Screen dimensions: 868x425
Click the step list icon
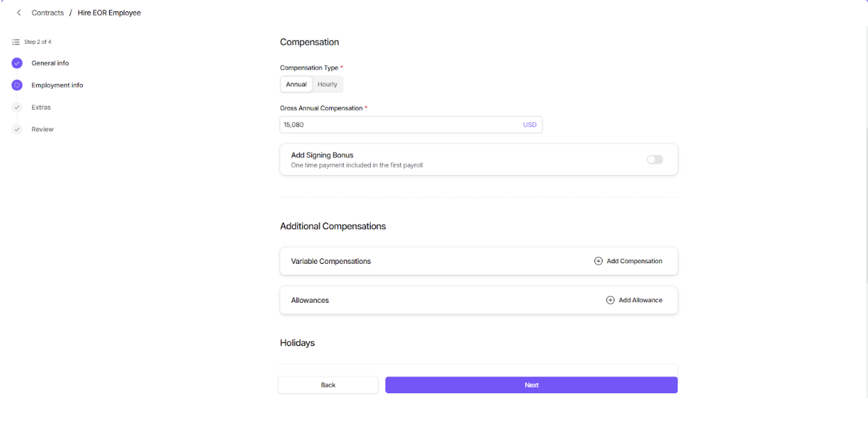16,42
